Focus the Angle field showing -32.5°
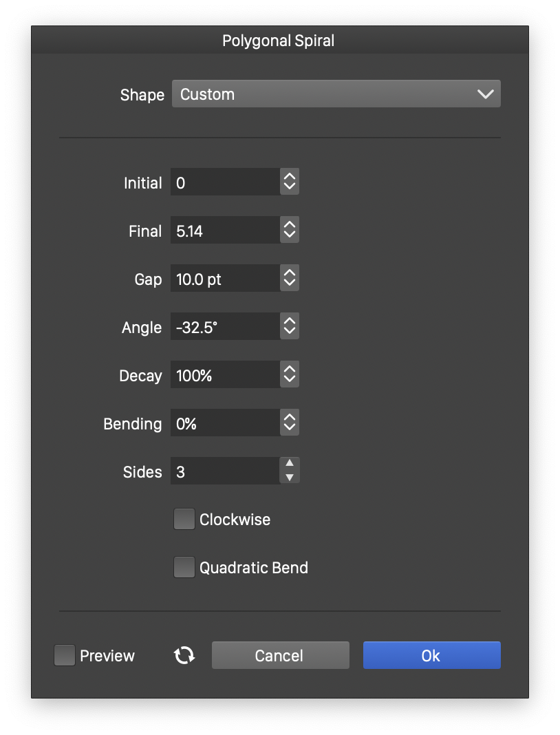 click(225, 327)
